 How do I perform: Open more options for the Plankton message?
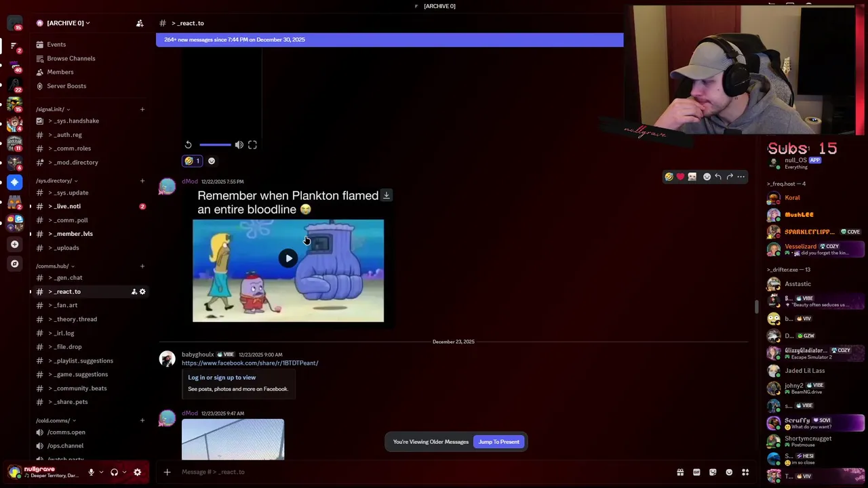coord(741,177)
